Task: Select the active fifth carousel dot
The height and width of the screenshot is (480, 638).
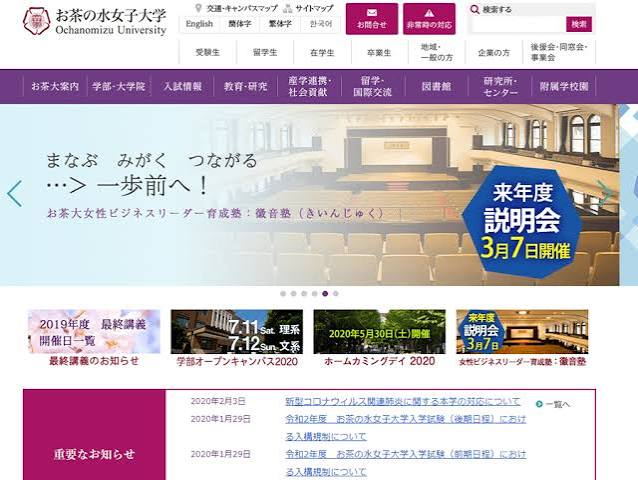Action: (x=325, y=294)
